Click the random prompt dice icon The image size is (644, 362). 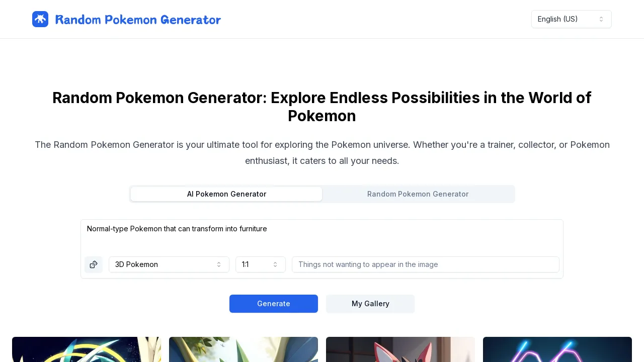(94, 264)
